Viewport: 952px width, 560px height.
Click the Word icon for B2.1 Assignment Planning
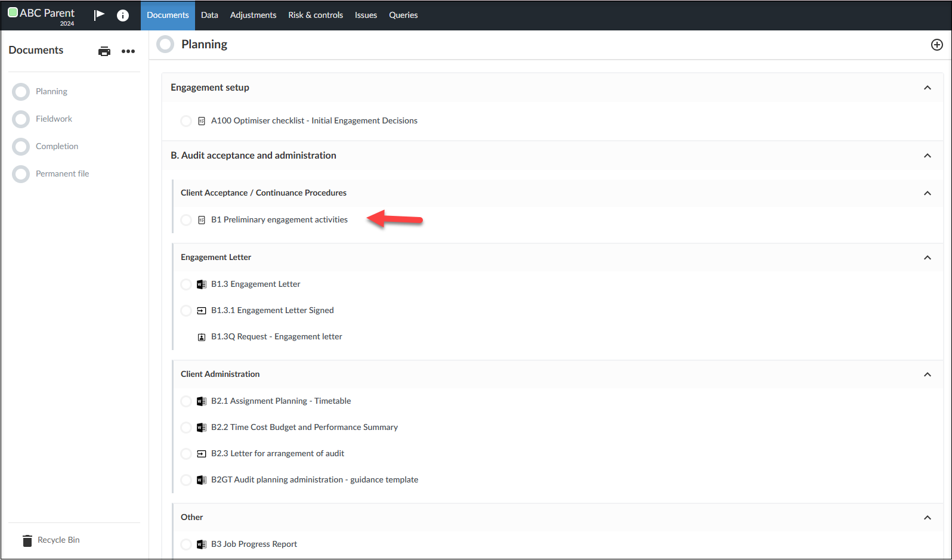pyautogui.click(x=202, y=401)
